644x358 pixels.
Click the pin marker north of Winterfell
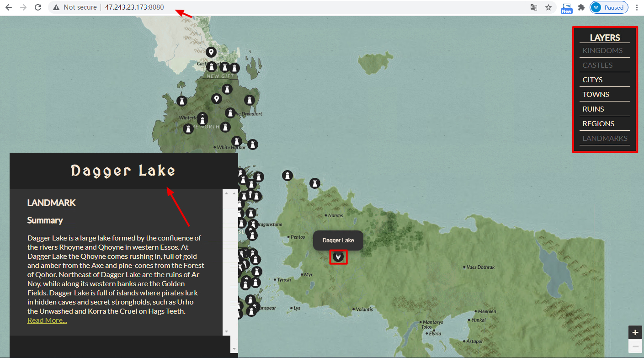pyautogui.click(x=217, y=98)
